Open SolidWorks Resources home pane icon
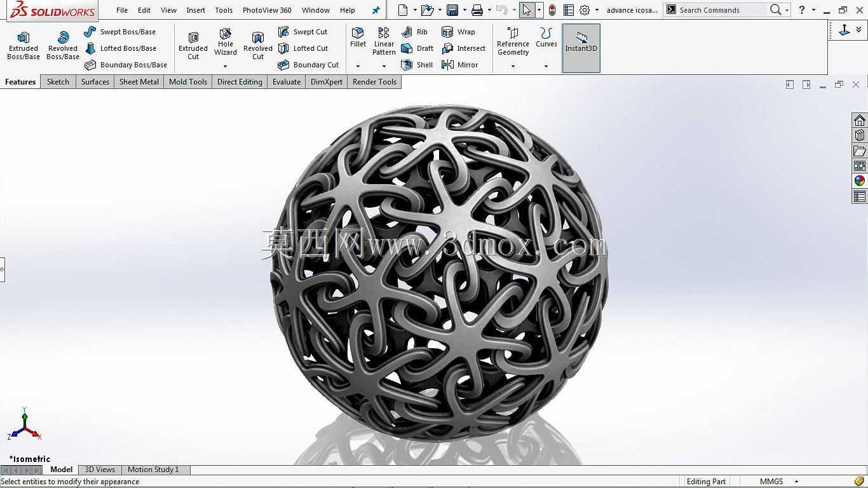The height and width of the screenshot is (488, 868). [x=860, y=121]
